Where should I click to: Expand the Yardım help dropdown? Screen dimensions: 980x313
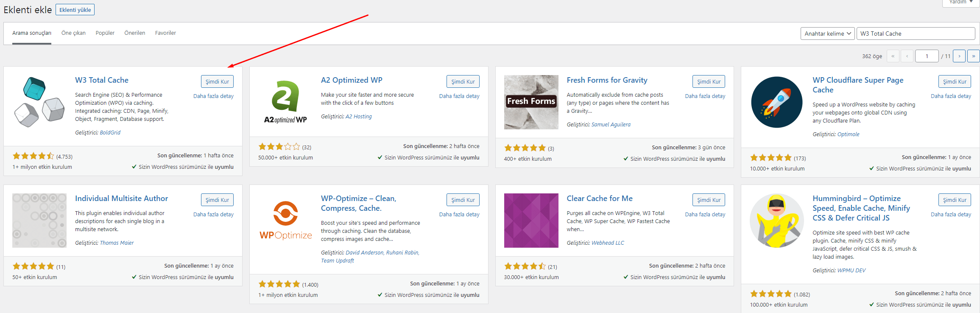[961, 3]
